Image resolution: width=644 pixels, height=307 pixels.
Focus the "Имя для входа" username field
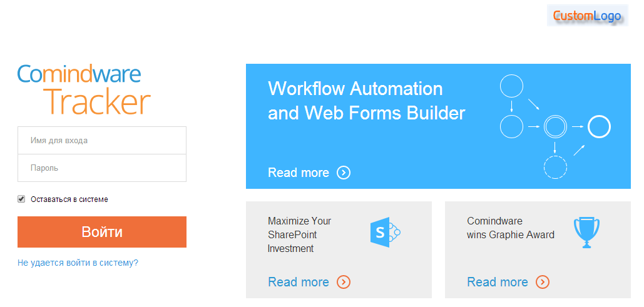point(102,140)
